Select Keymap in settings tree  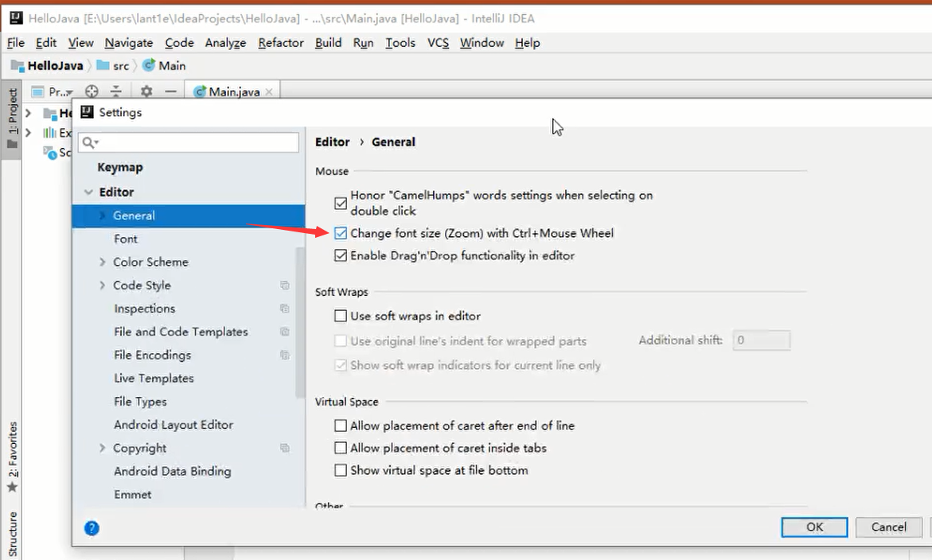(x=120, y=168)
